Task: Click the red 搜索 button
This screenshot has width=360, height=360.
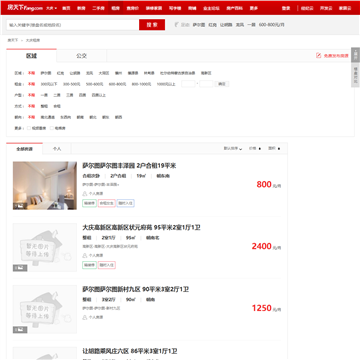Action: pyautogui.click(x=152, y=25)
